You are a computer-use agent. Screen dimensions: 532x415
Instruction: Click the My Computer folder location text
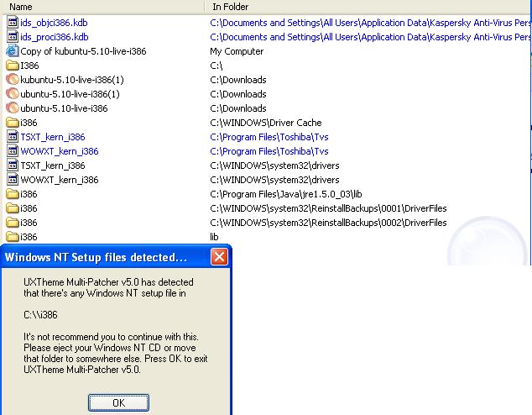pyautogui.click(x=237, y=51)
